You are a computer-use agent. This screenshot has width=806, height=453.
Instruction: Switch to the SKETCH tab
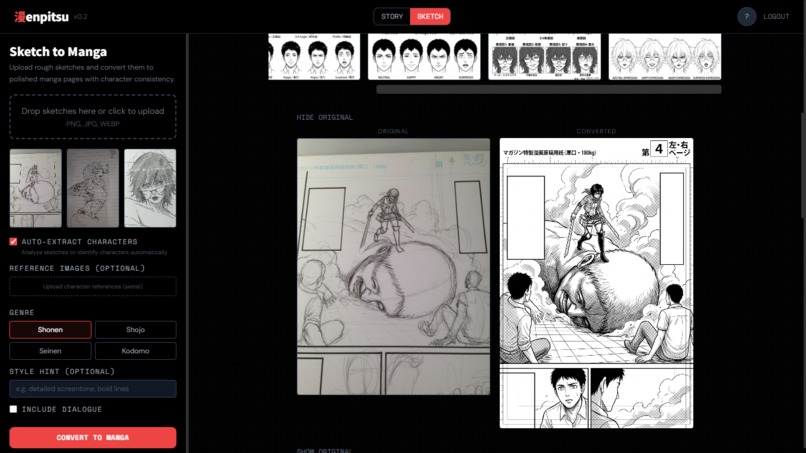[x=430, y=16]
